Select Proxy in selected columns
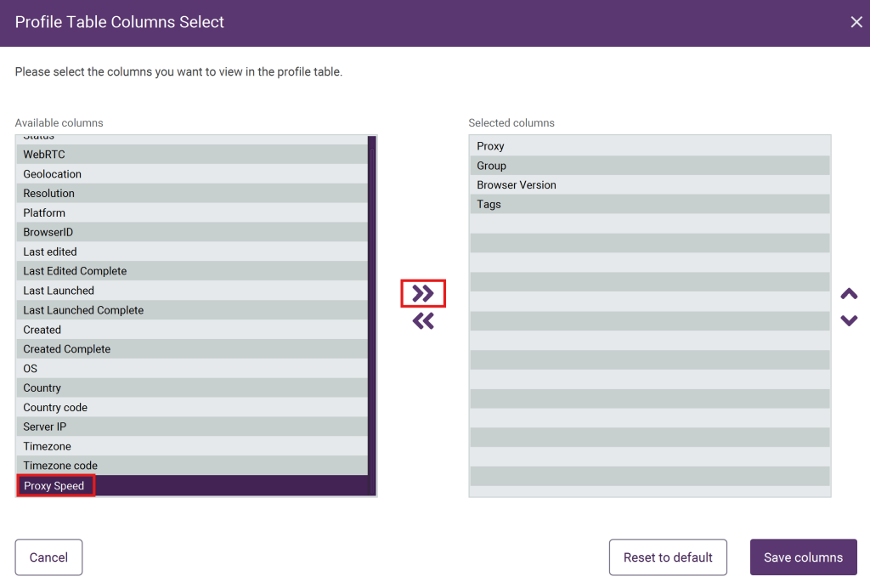The width and height of the screenshot is (870, 588). click(491, 146)
